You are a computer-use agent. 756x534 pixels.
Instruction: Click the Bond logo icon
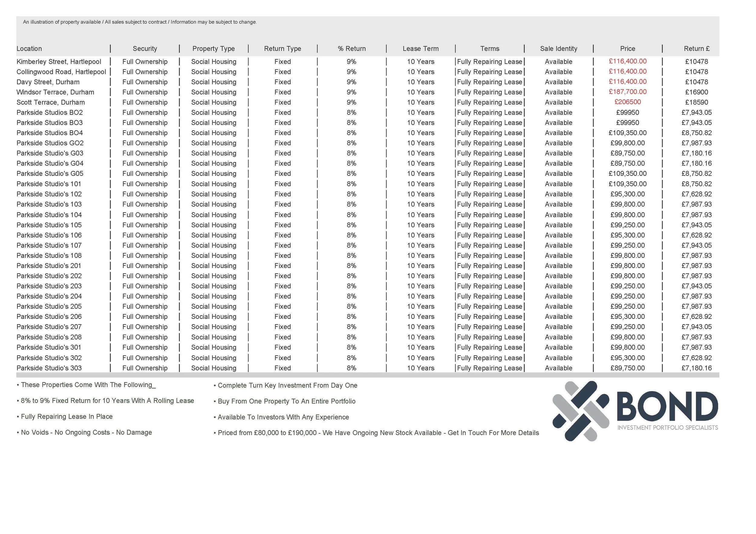click(x=581, y=411)
